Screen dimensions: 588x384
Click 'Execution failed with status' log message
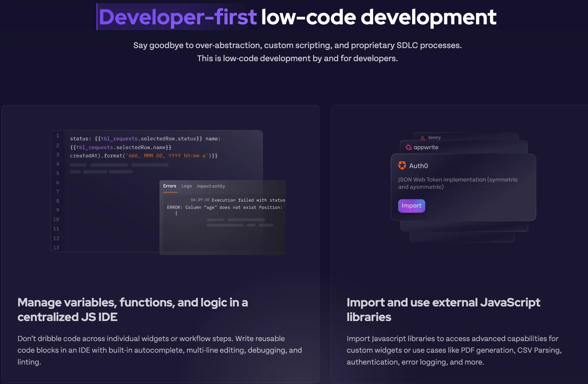pos(248,200)
